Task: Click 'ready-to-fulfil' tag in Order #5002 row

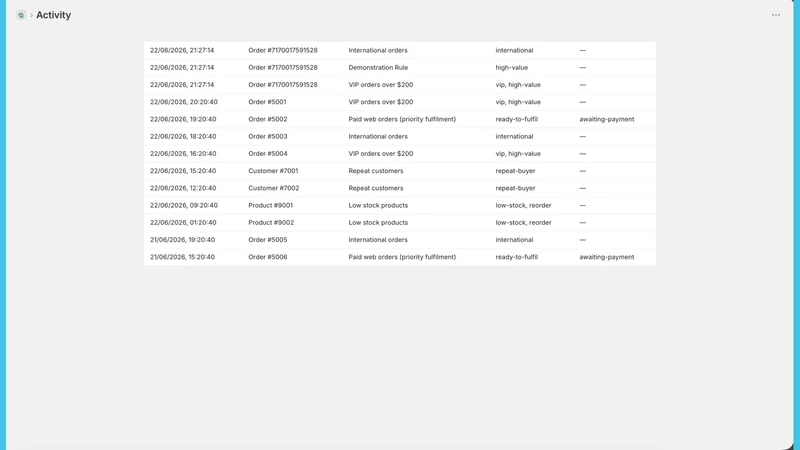Action: 516,119
